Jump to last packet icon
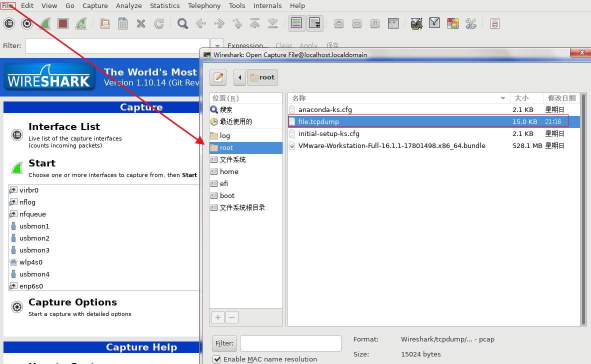591x364 pixels. [x=273, y=23]
